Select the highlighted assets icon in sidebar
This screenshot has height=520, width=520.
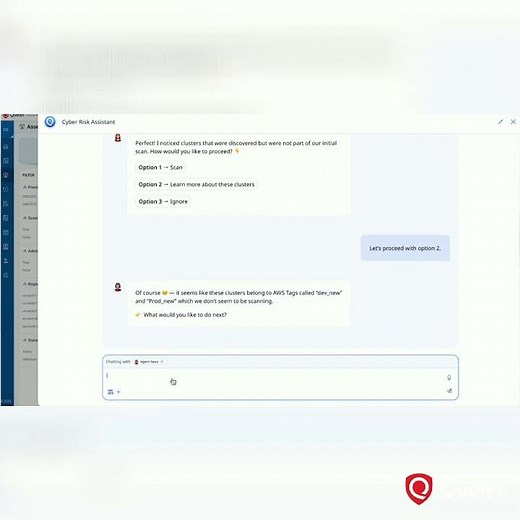6,175
